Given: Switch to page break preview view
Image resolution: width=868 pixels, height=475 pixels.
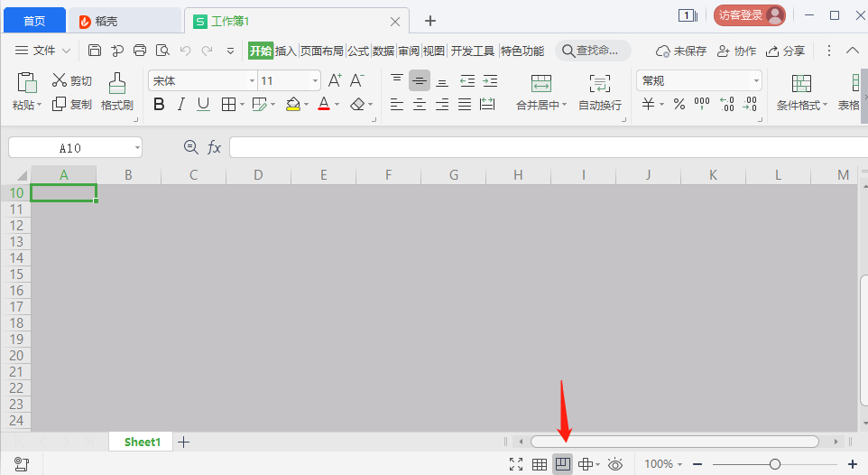Looking at the screenshot, I should point(563,464).
